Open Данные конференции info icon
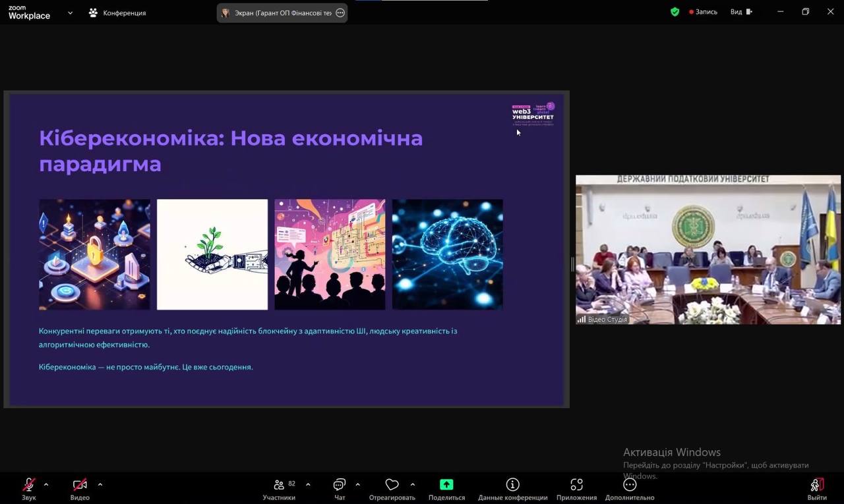This screenshot has height=504, width=844. pos(512,486)
